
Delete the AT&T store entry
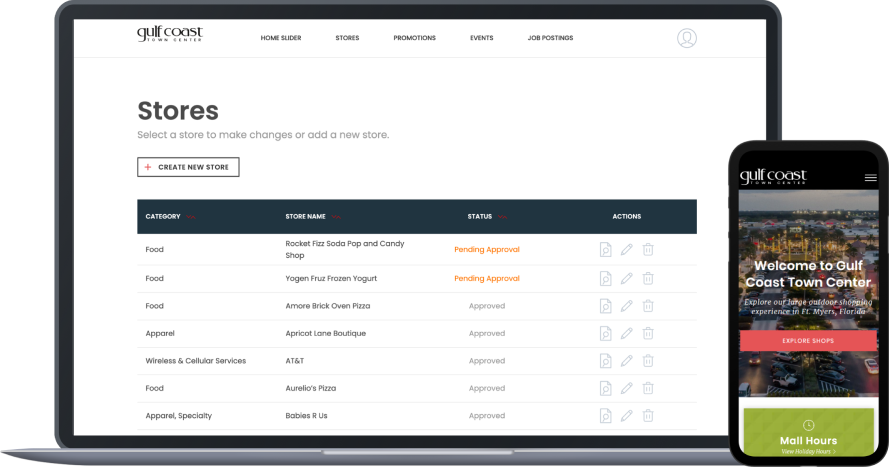tap(648, 361)
